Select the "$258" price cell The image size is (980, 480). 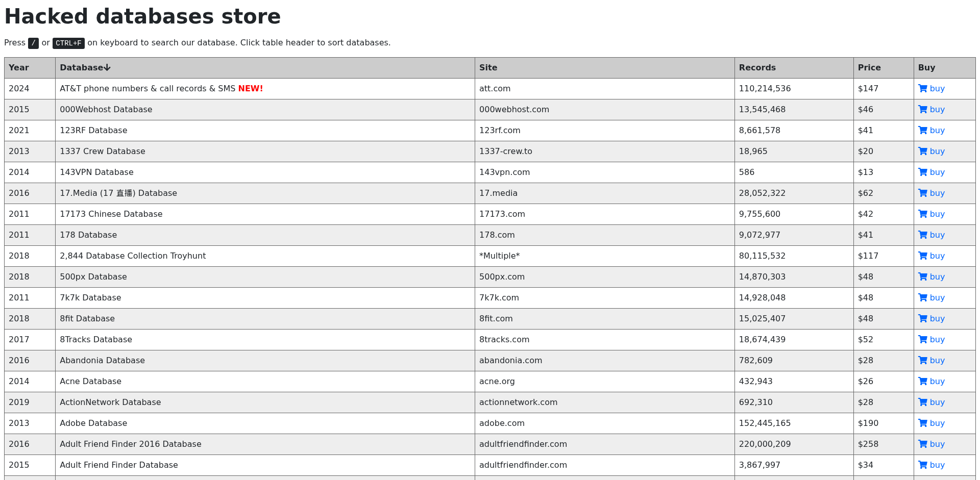[x=884, y=444]
